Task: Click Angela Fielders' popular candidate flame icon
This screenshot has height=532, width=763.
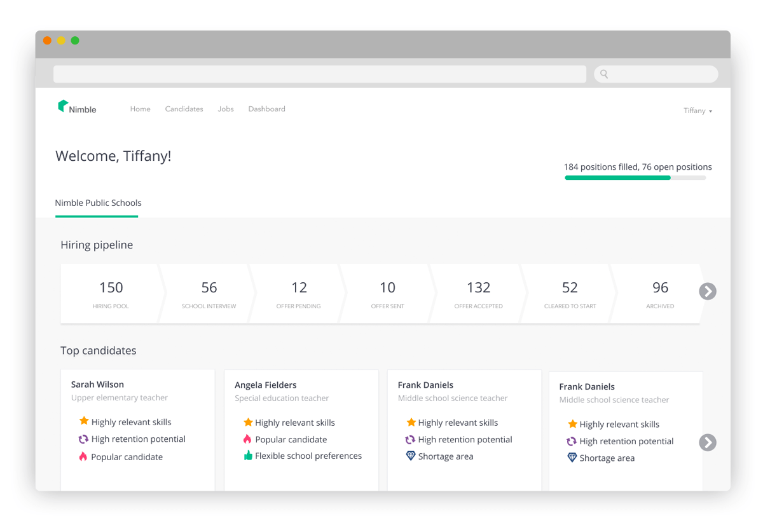Action: [x=248, y=439]
